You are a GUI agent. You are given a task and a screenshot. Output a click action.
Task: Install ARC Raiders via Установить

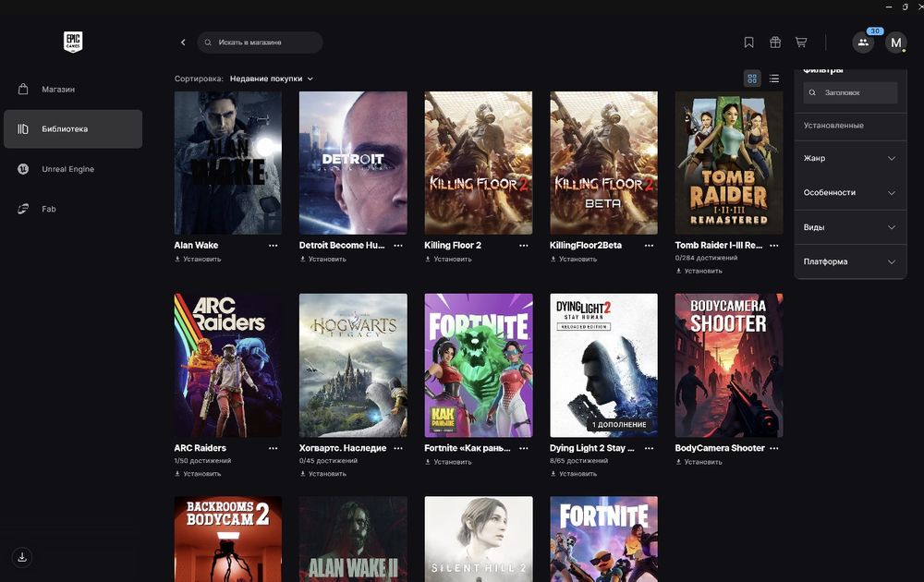pos(198,474)
